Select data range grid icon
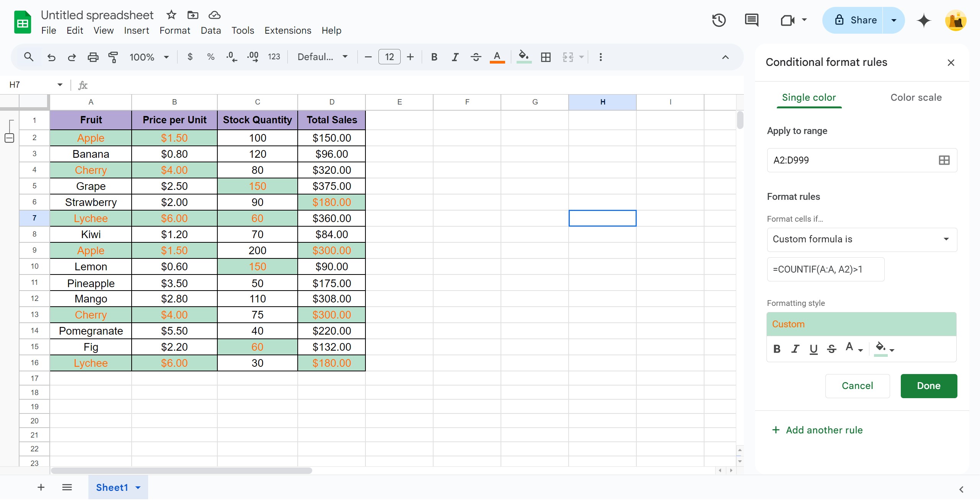Screen dimensions: 980x500 [x=944, y=160]
